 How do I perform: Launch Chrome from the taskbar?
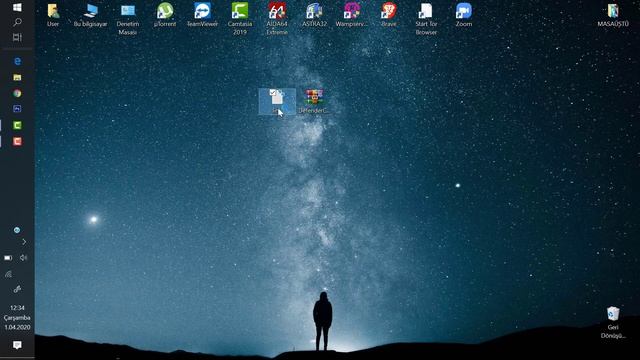click(x=17, y=93)
